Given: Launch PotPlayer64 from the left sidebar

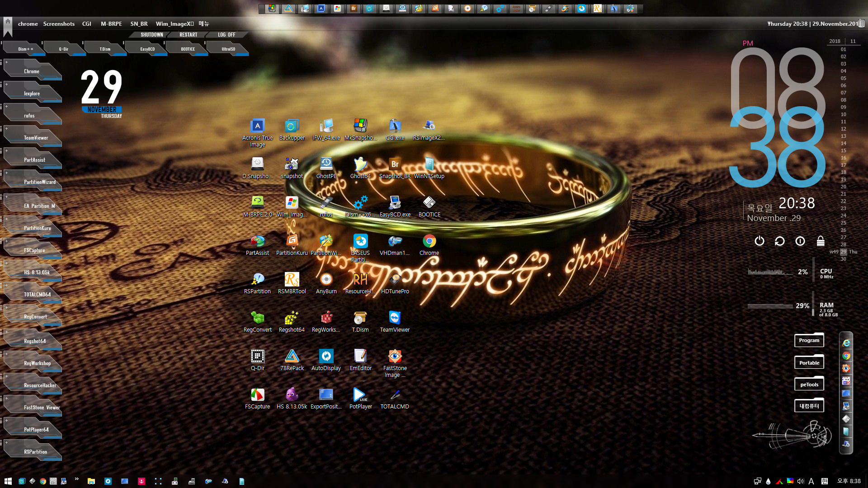Looking at the screenshot, I should [x=32, y=429].
